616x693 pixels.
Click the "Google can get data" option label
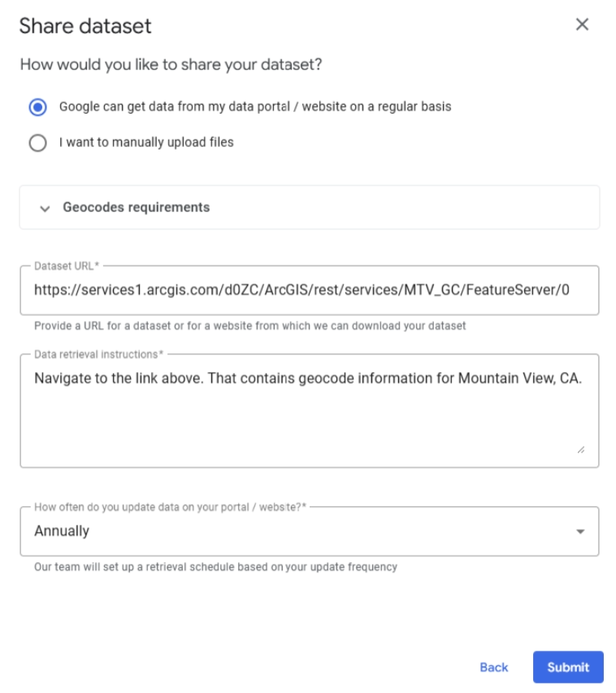[x=255, y=106]
